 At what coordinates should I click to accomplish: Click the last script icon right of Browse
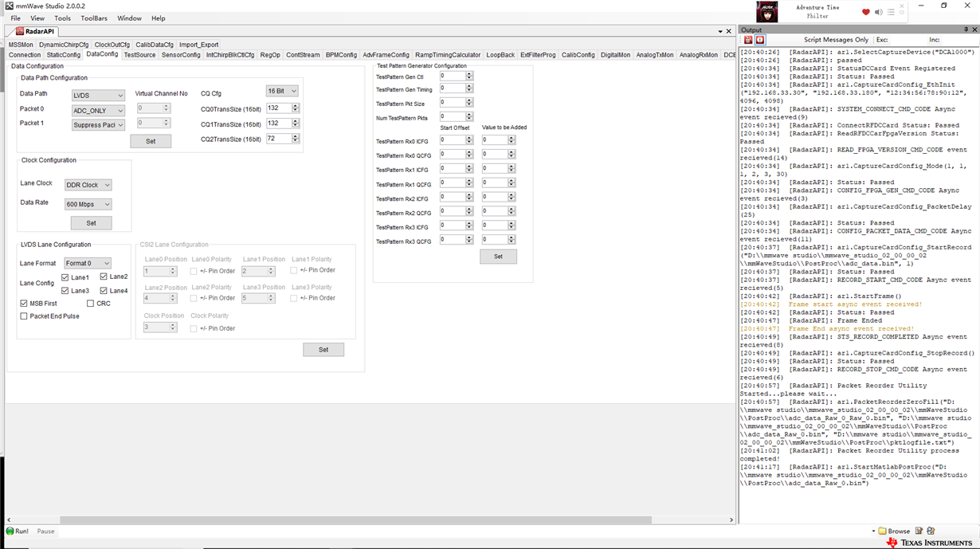click(x=931, y=531)
